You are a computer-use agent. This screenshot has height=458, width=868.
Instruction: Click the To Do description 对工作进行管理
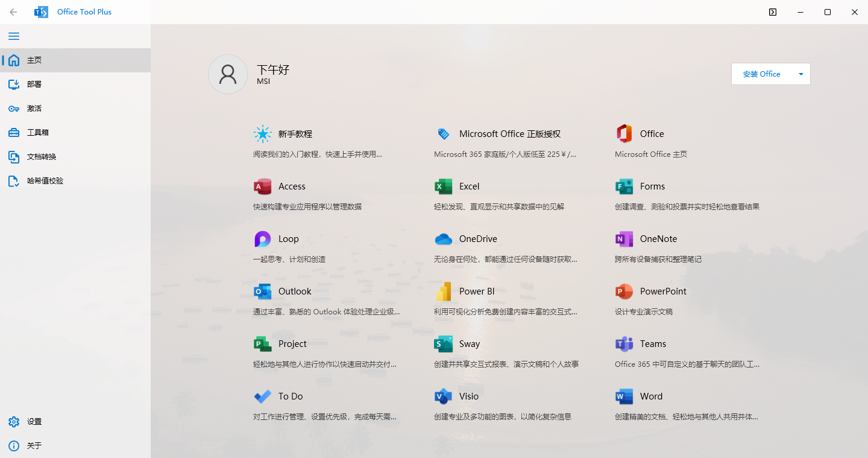tap(325, 417)
